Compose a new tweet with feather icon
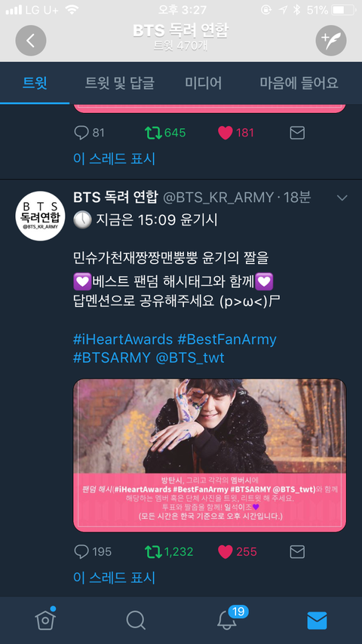Screen dimensions: 362x644 pyautogui.click(x=331, y=40)
